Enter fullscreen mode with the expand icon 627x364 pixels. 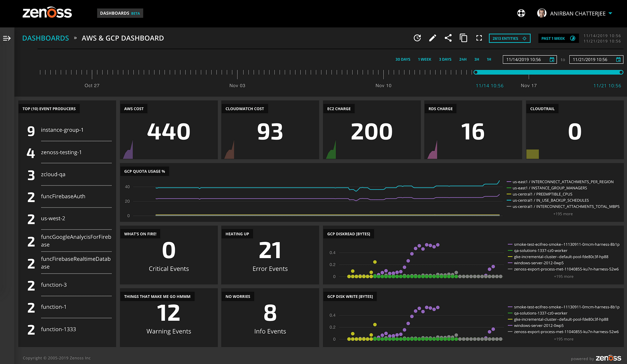[479, 38]
